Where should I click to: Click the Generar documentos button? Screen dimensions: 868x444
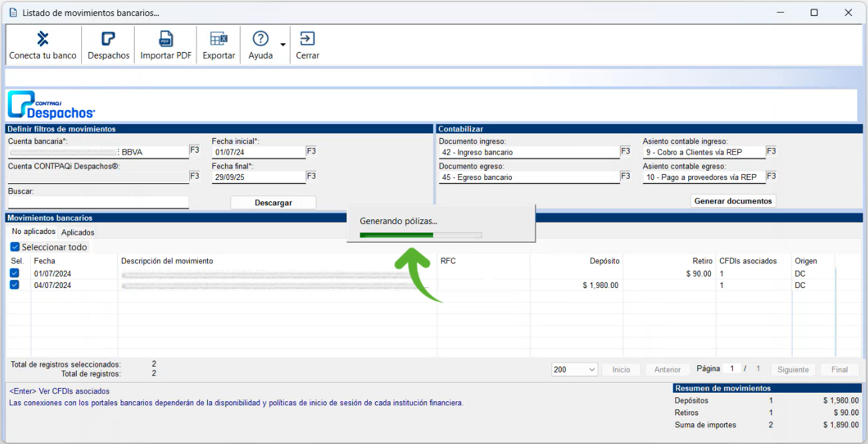point(733,201)
